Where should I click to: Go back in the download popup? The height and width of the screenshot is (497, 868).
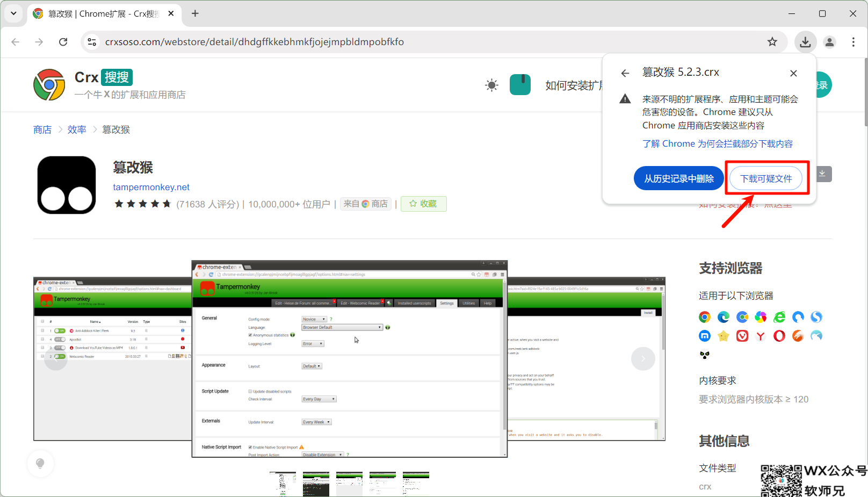click(x=625, y=73)
